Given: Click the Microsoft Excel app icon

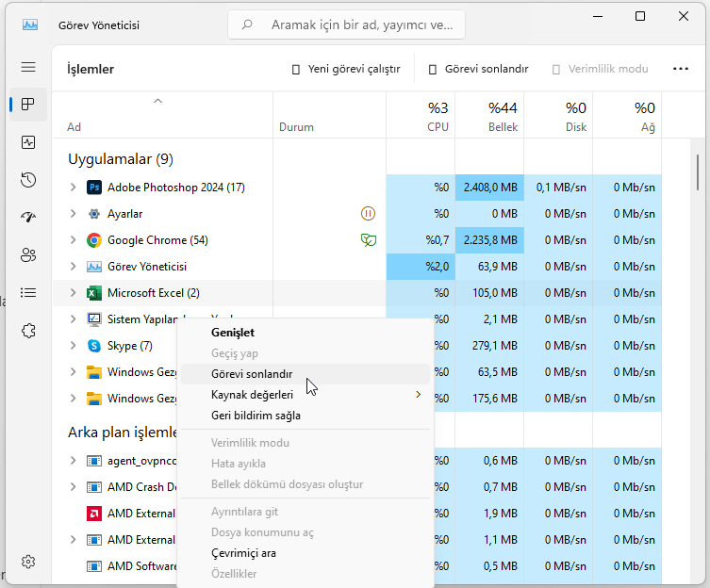Looking at the screenshot, I should click(x=93, y=293).
